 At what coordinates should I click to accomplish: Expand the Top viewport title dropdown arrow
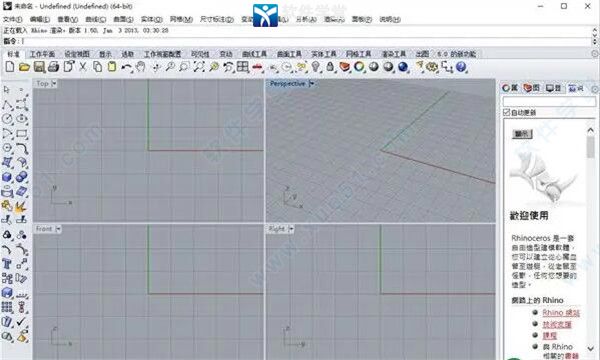click(54, 83)
